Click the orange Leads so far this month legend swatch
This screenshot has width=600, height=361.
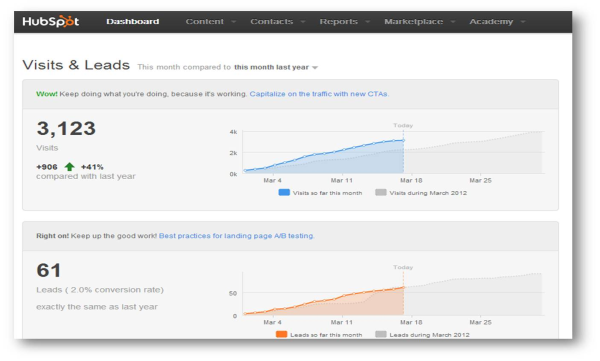[x=281, y=334]
